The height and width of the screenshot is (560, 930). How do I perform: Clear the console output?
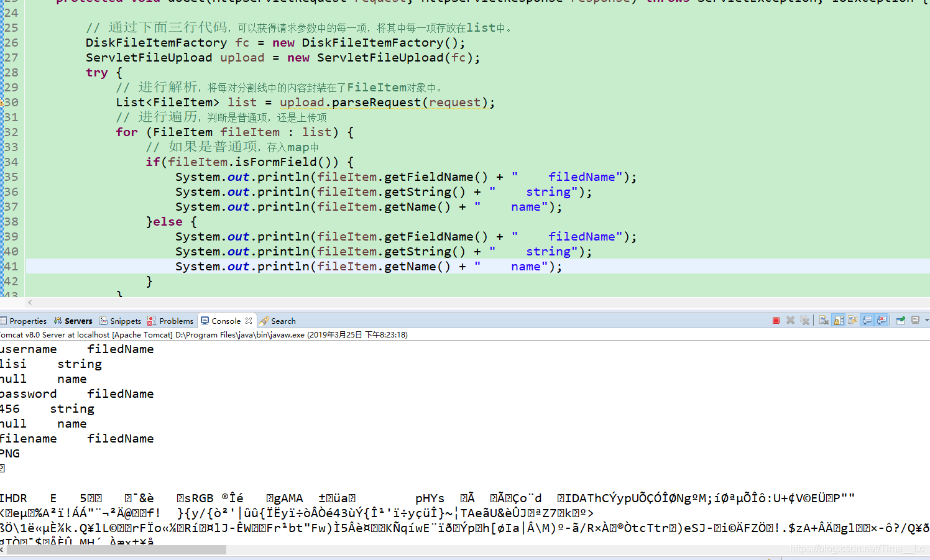coord(824,320)
